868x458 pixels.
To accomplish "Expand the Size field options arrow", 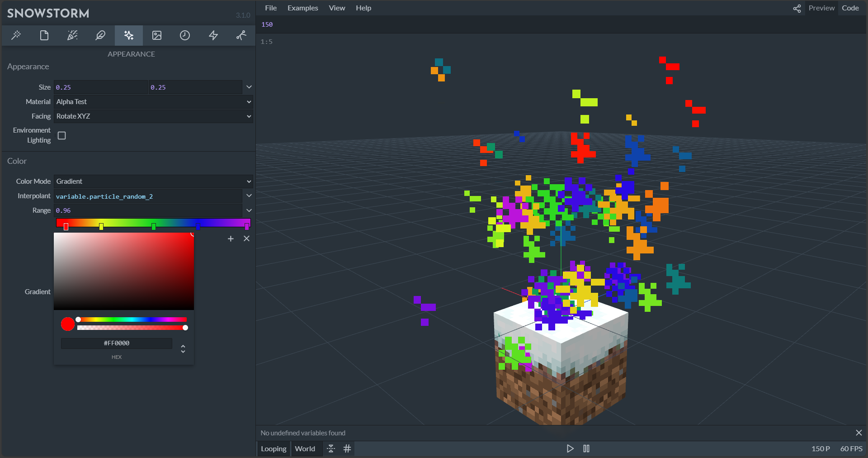I will point(249,87).
